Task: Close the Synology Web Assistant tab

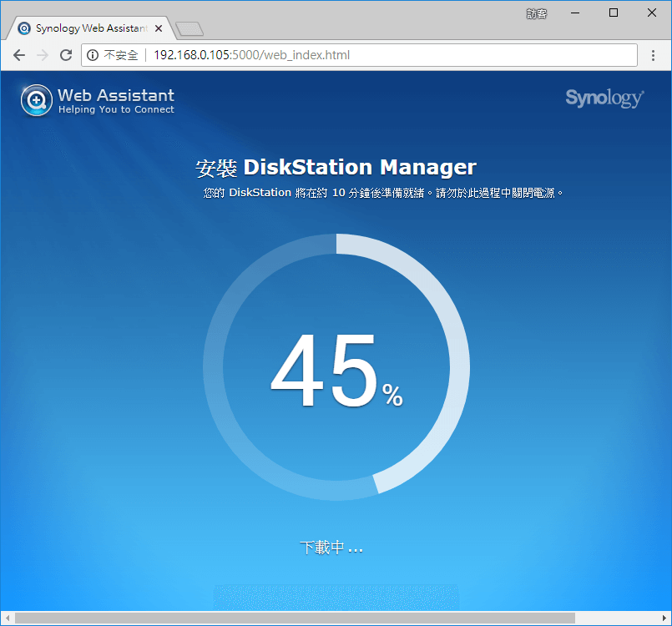Action: tap(158, 28)
